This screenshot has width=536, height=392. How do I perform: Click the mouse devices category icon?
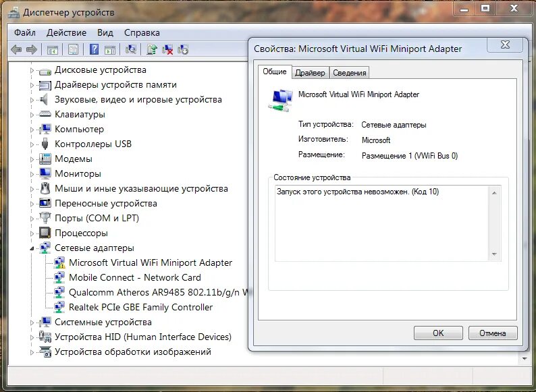(x=45, y=188)
